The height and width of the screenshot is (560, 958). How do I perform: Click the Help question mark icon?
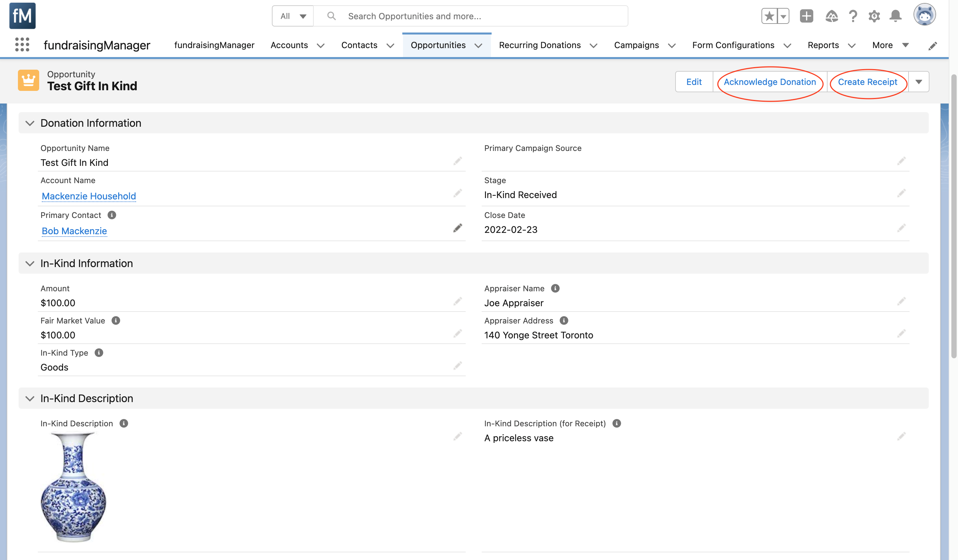(853, 16)
